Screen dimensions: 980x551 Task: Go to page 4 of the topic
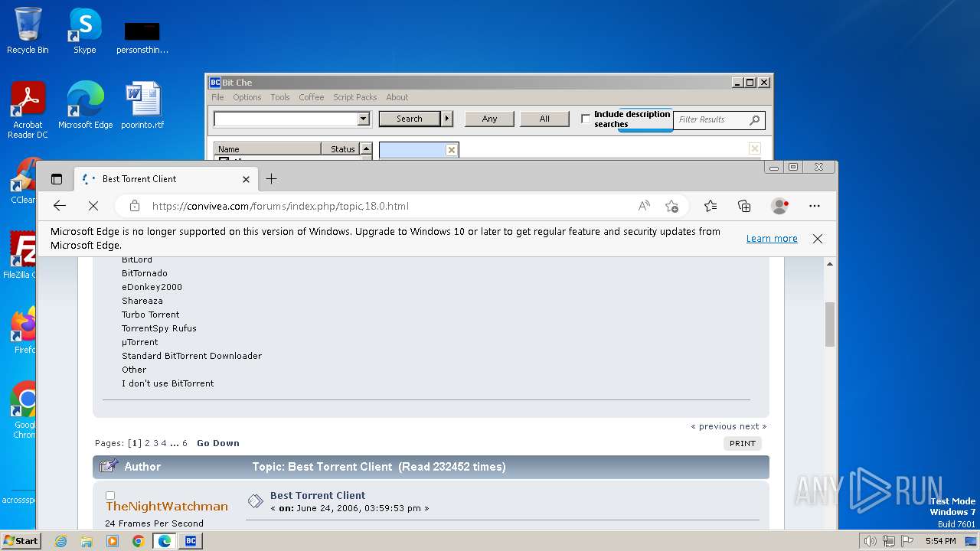pyautogui.click(x=163, y=443)
